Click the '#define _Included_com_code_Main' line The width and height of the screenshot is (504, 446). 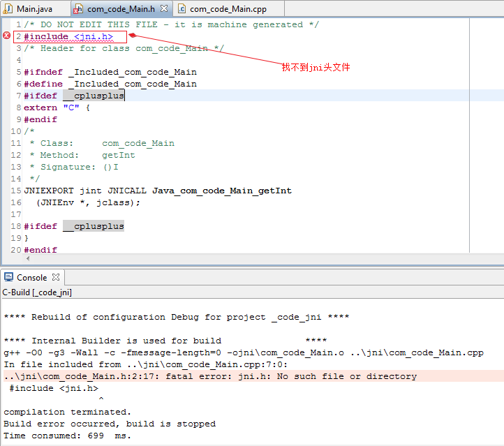pos(110,84)
